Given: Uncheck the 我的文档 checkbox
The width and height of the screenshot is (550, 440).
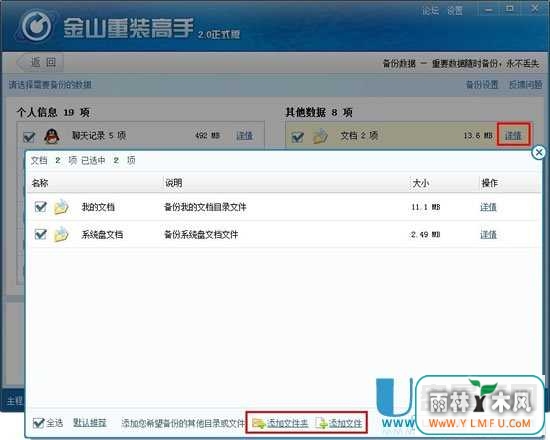Looking at the screenshot, I should (41, 207).
